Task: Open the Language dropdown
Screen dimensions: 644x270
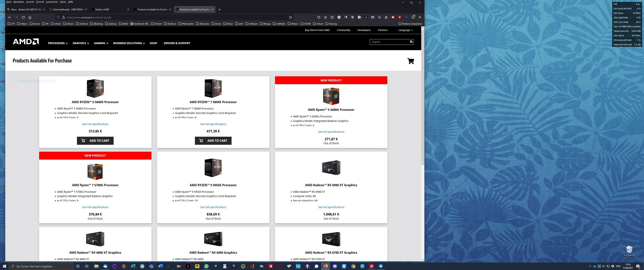Action: [405, 30]
